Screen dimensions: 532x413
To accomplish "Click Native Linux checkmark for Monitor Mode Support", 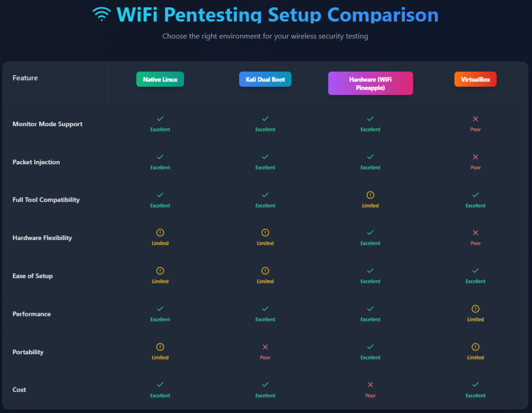I will pos(160,119).
